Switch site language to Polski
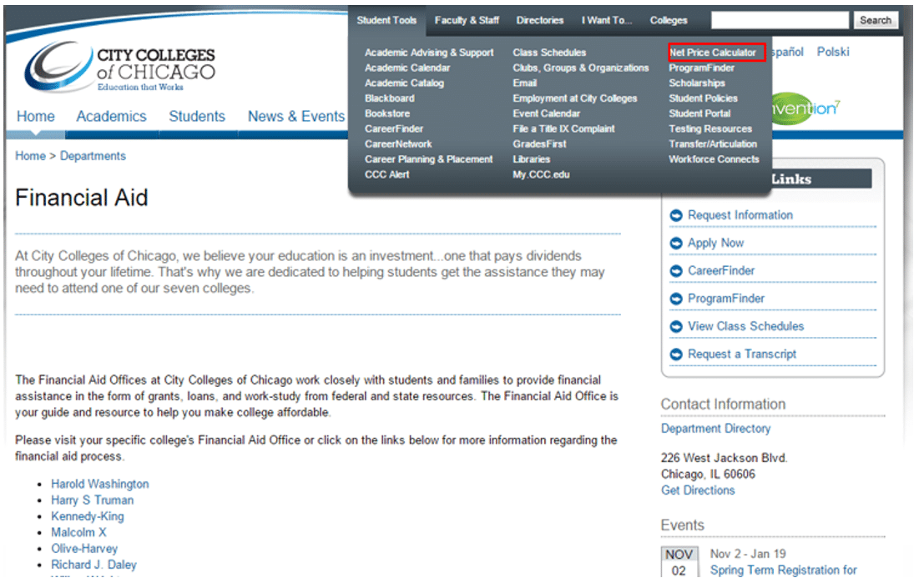 pos(833,52)
